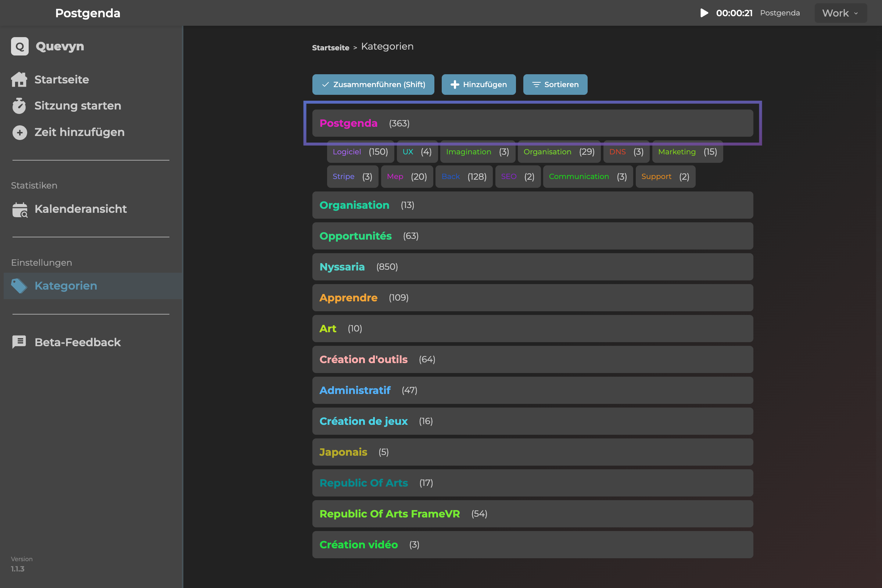Select the Kategorien menu item
Image resolution: width=882 pixels, height=588 pixels.
[93, 286]
